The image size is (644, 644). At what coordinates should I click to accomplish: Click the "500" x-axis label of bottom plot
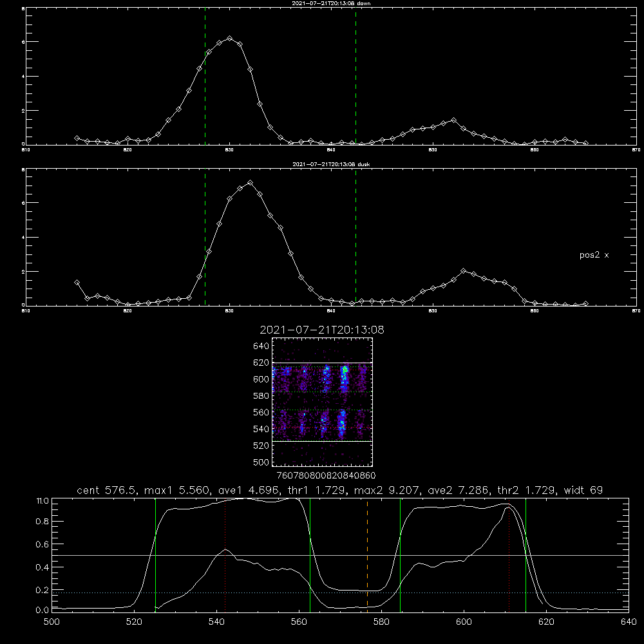pos(52,622)
